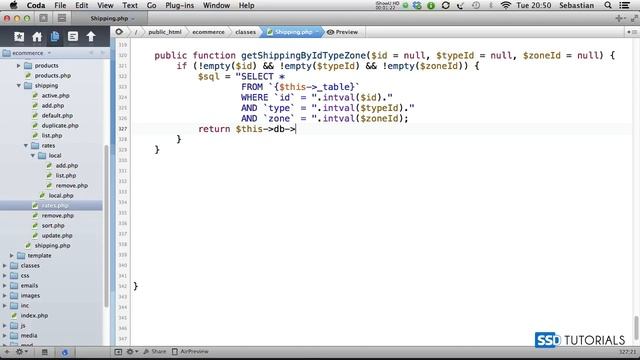
Task: Click the AirPreview button
Action: pyautogui.click(x=190, y=351)
